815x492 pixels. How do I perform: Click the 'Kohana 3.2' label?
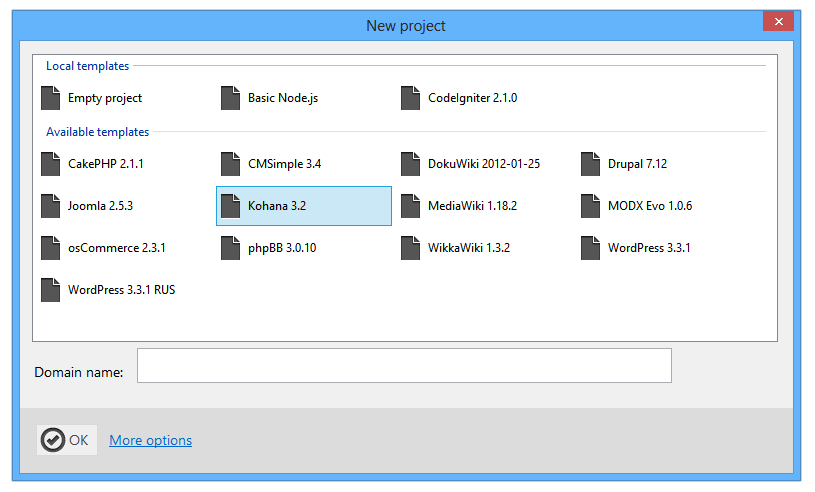pos(277,206)
